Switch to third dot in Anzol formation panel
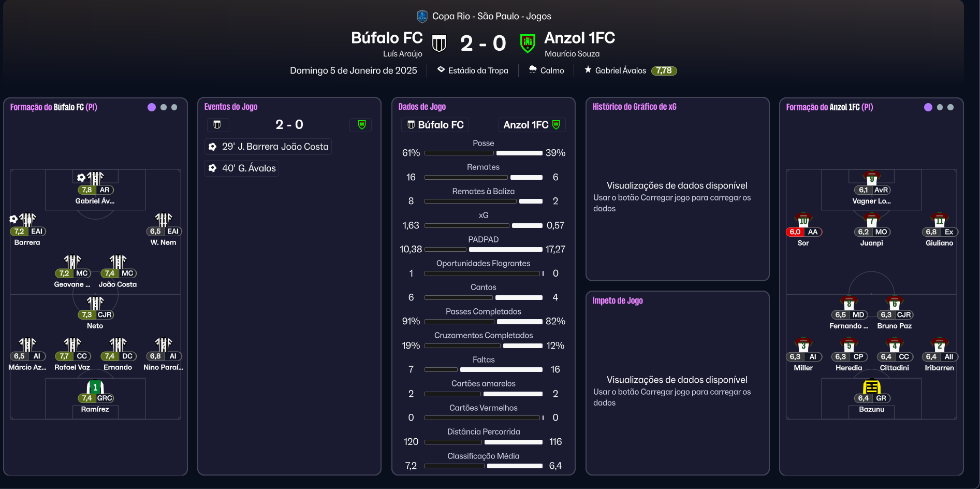Image resolution: width=980 pixels, height=489 pixels. (950, 107)
